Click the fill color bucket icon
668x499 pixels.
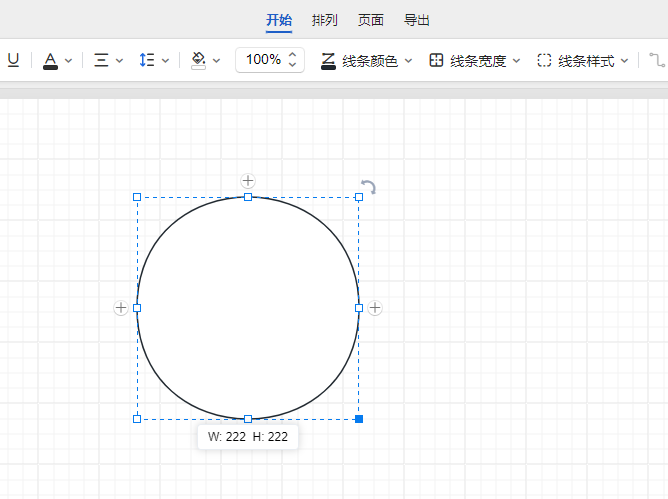pos(199,61)
